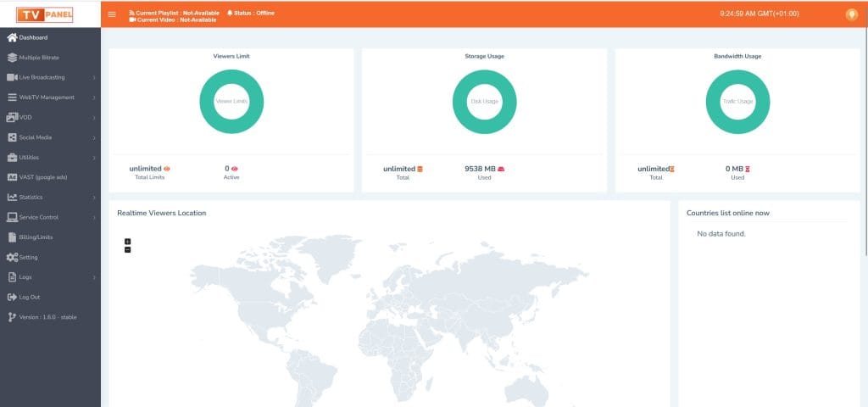Zoom out on the viewers map
The image size is (868, 407).
128,250
